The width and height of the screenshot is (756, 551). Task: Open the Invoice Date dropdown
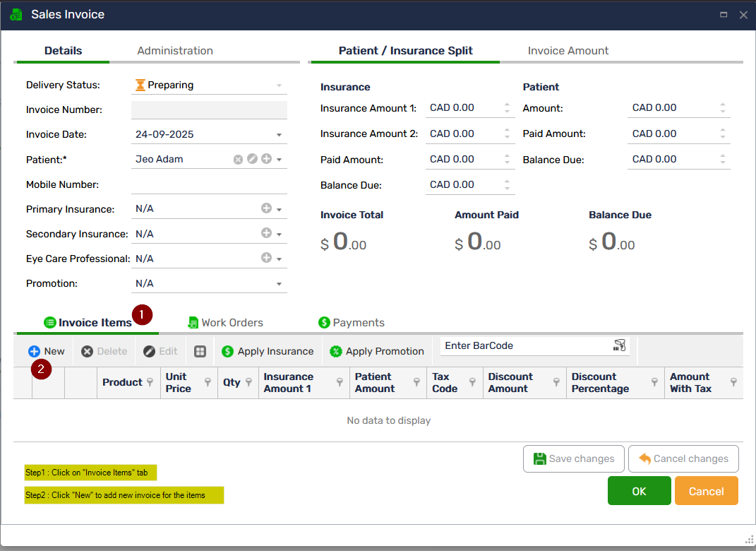[x=279, y=135]
